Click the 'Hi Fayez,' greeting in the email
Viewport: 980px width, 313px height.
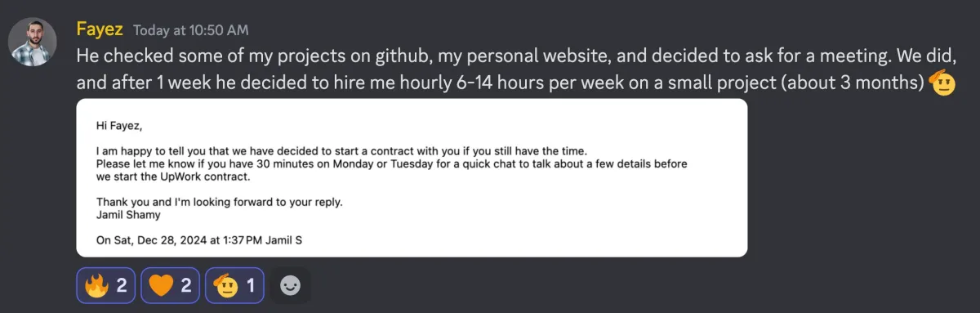coord(118,126)
